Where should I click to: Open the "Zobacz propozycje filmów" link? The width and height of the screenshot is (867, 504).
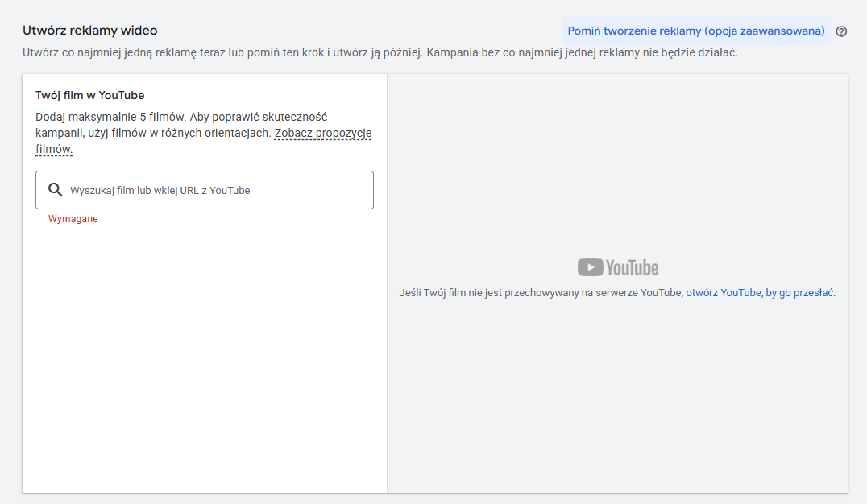coord(322,133)
